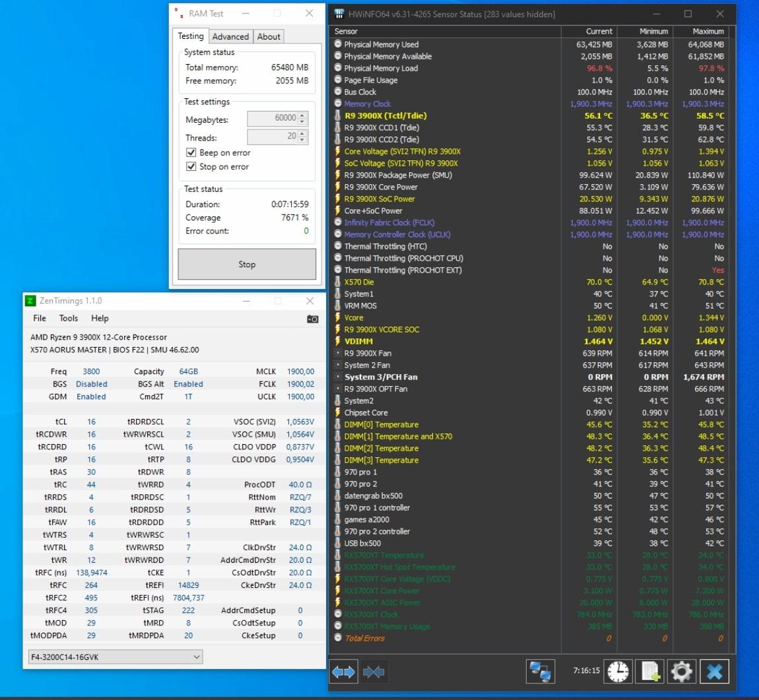This screenshot has height=700, width=759.
Task: Click lightning icon beside R9 3900X SoC Power
Action: click(338, 199)
